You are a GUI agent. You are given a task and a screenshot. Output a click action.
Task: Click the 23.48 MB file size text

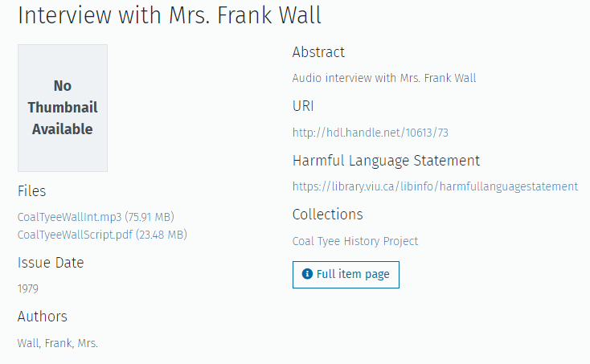pyautogui.click(x=162, y=235)
